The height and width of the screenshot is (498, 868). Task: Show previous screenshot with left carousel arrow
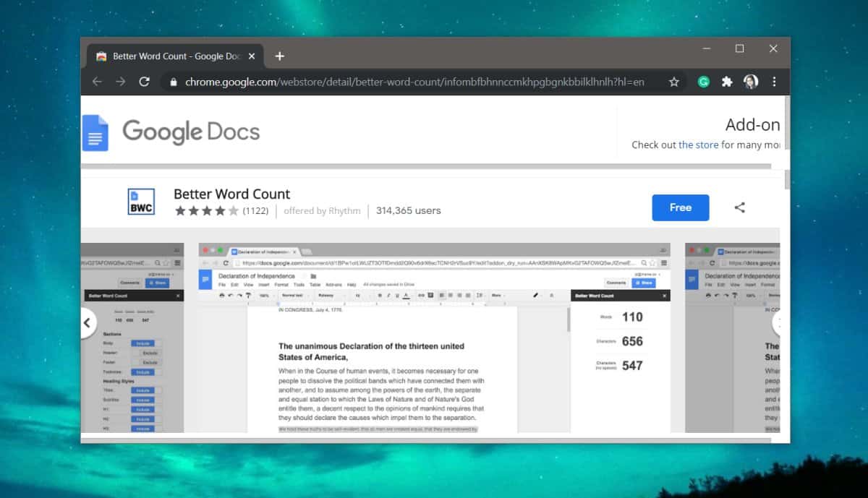point(87,323)
